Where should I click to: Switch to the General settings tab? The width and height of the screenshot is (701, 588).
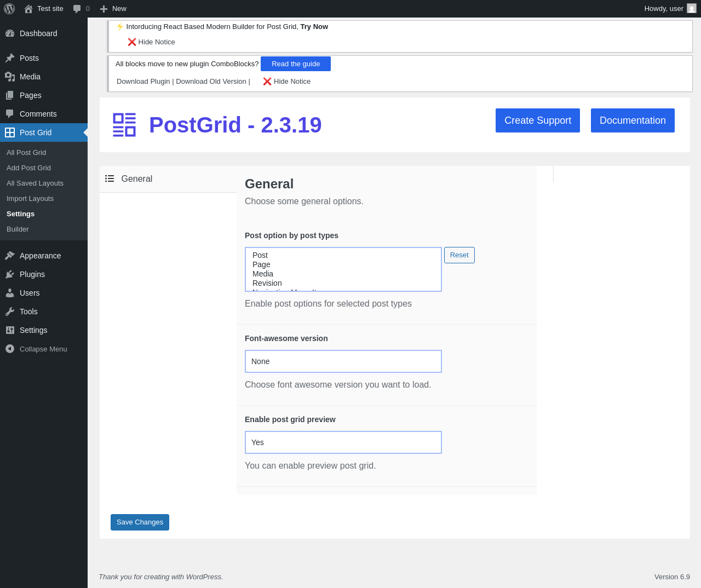168,179
